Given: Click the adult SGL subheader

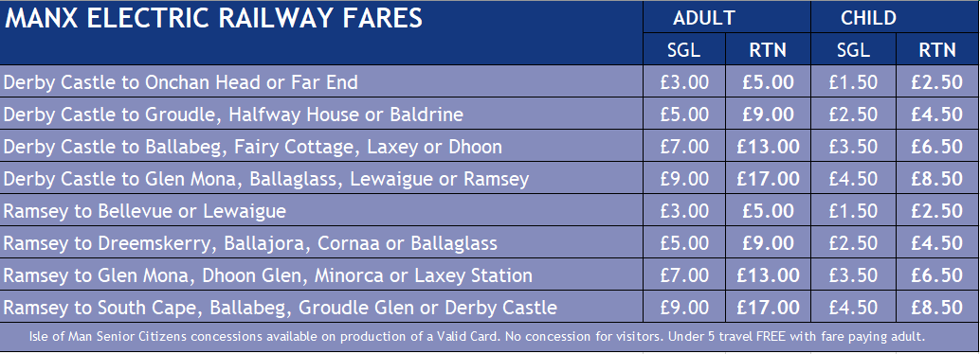Looking at the screenshot, I should (684, 50).
